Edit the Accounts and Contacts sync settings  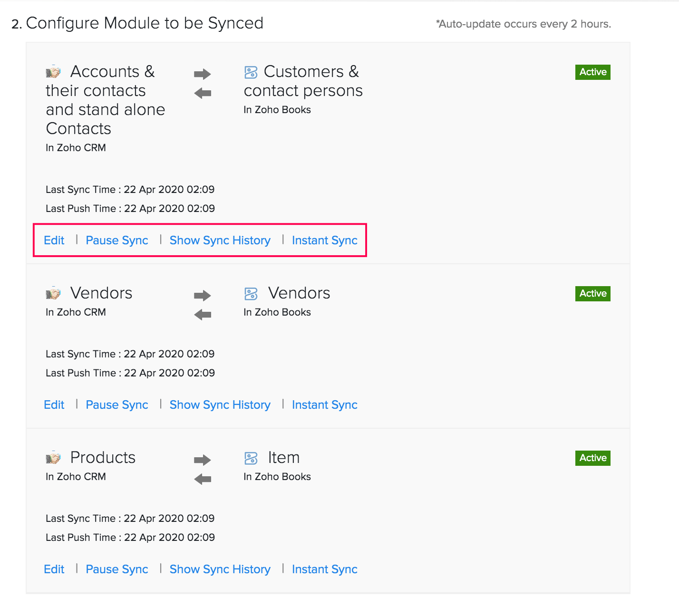[54, 241]
